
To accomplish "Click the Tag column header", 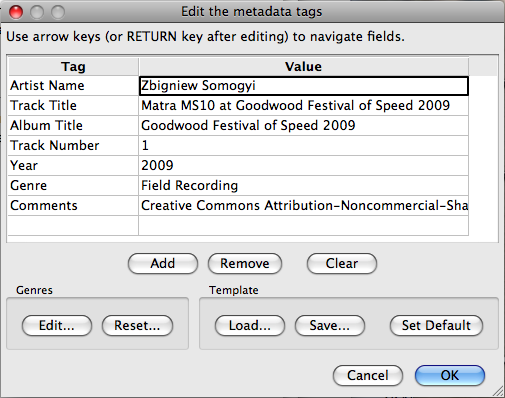I will click(73, 67).
